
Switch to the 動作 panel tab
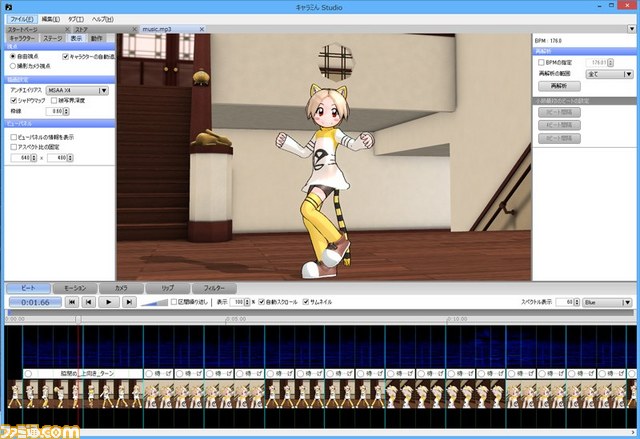[x=97, y=38]
